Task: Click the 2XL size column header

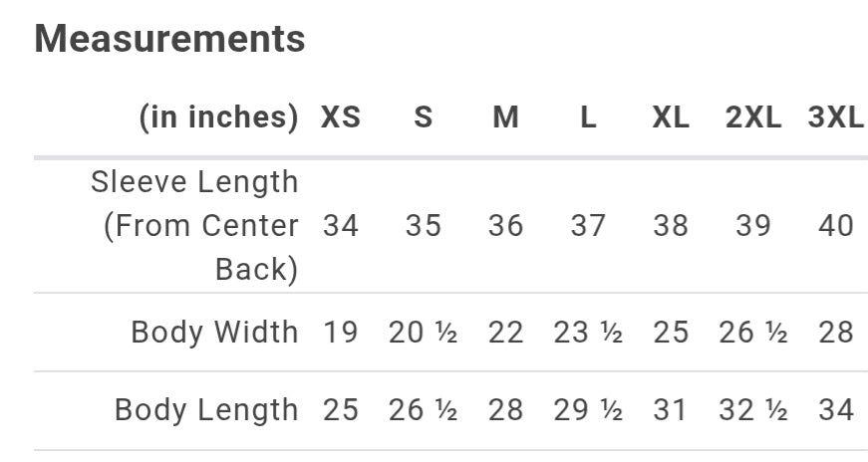Action: (x=752, y=117)
